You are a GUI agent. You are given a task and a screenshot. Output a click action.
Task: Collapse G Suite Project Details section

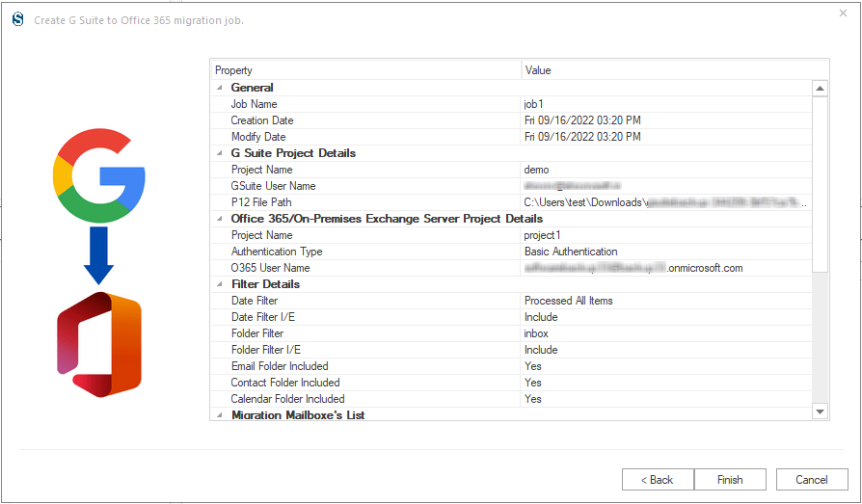click(219, 153)
